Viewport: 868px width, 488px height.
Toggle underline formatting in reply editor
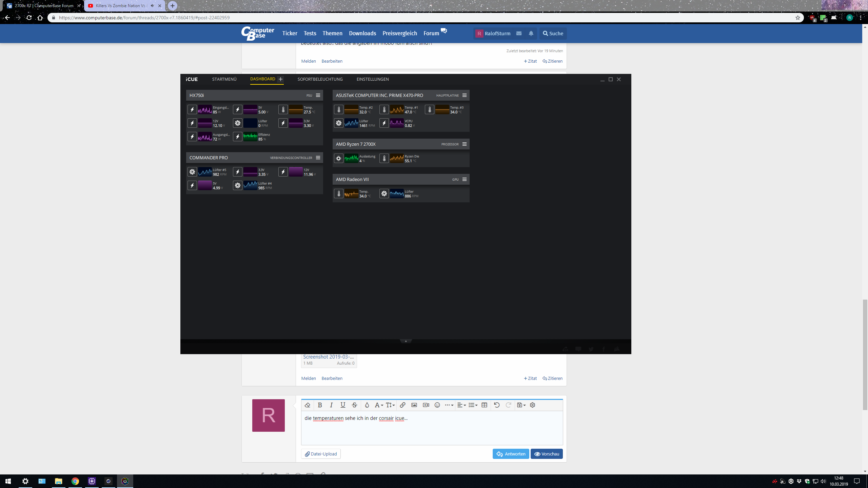[343, 405]
